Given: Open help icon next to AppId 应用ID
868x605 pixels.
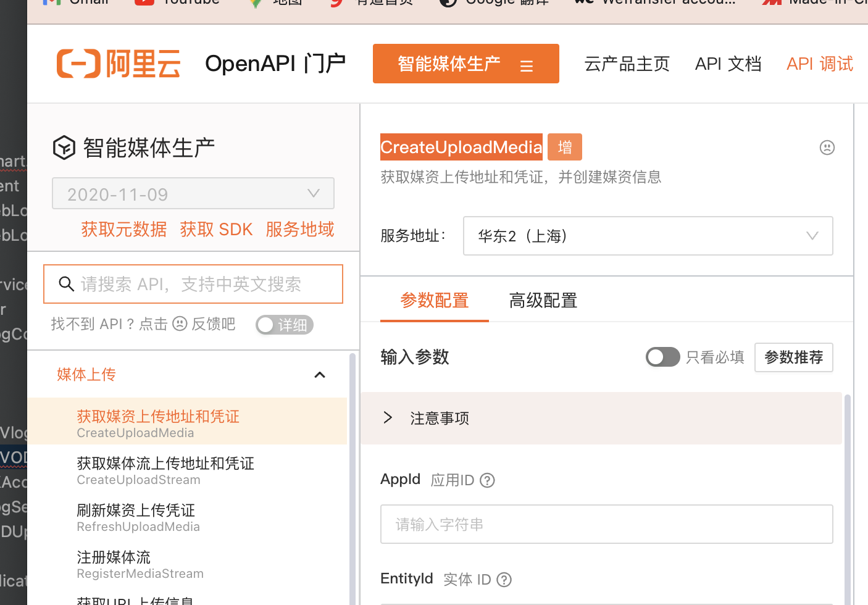Looking at the screenshot, I should click(x=487, y=480).
